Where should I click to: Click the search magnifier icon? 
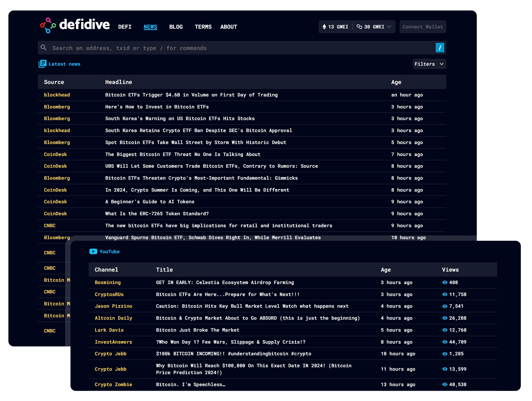44,48
